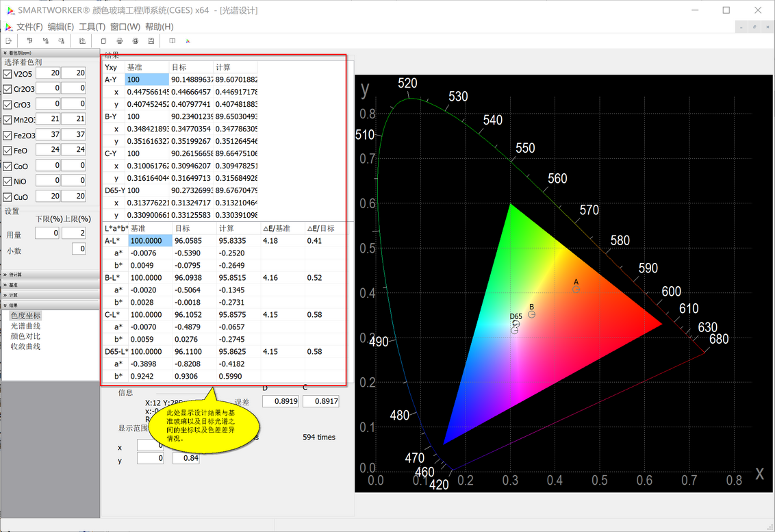Click the blank page icon in toolbar
Image resolution: width=775 pixels, height=532 pixels.
click(103, 41)
